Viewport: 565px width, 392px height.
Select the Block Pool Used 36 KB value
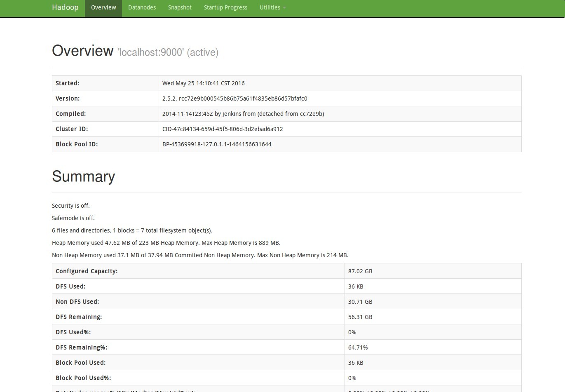click(356, 363)
